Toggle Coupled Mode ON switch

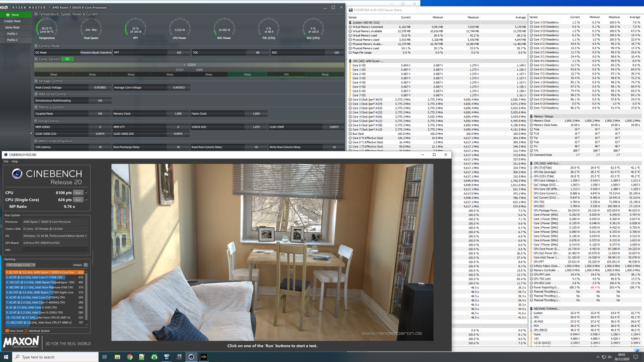[100, 114]
